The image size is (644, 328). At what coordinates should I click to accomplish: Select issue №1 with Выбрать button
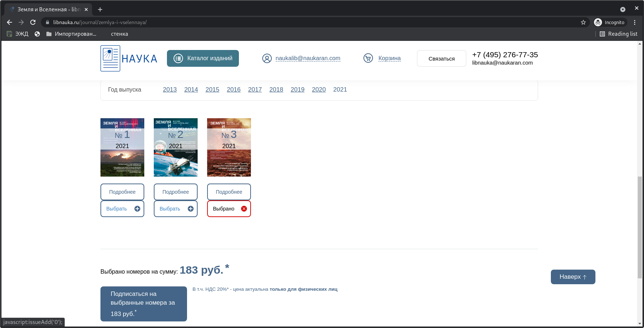(x=122, y=209)
